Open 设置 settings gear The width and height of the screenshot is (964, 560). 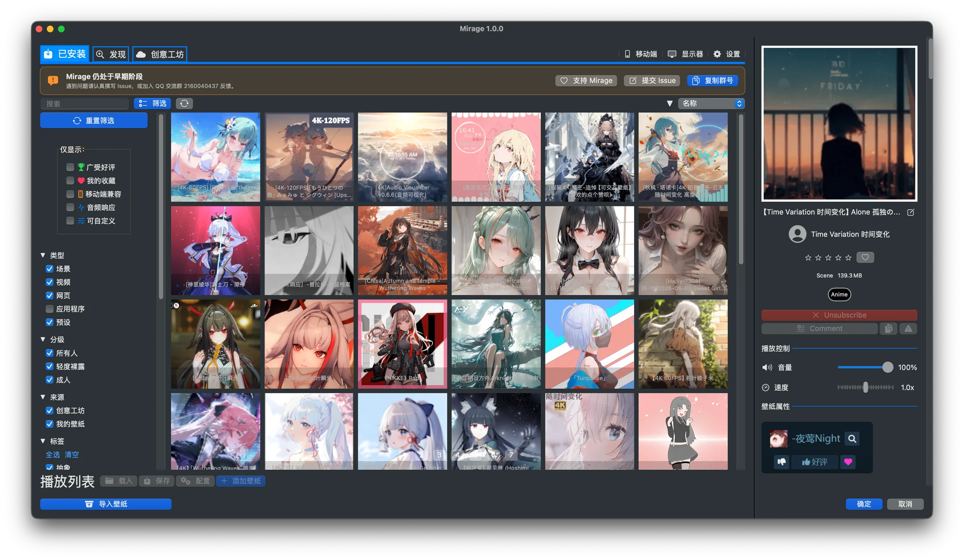(727, 54)
